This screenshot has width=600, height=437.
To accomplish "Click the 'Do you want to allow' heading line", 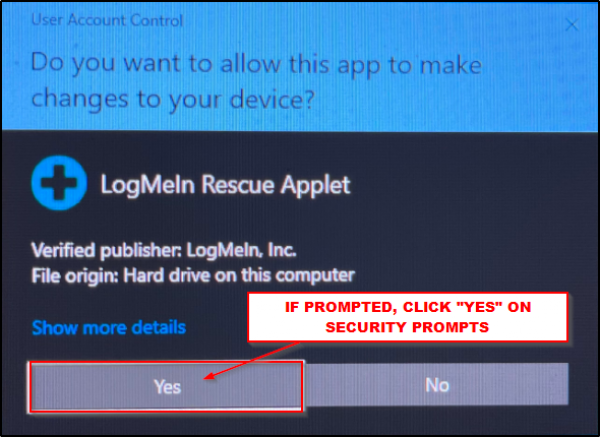I will coord(256,64).
